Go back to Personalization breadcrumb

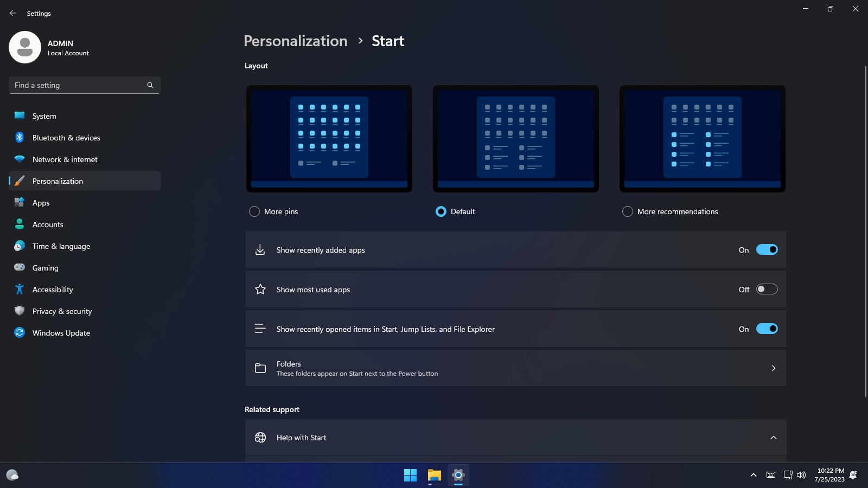296,41
